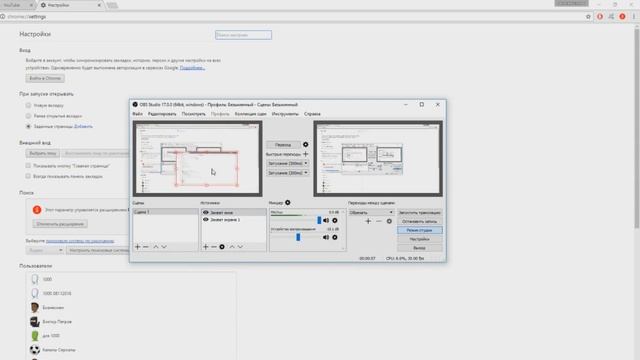
Task: Open scene transitions type dropdown
Action: tap(371, 212)
